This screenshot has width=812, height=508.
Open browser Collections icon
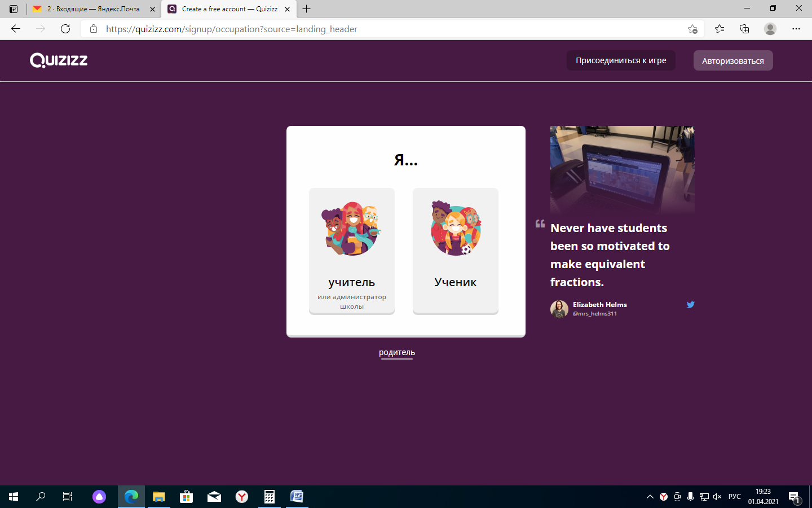(x=744, y=29)
